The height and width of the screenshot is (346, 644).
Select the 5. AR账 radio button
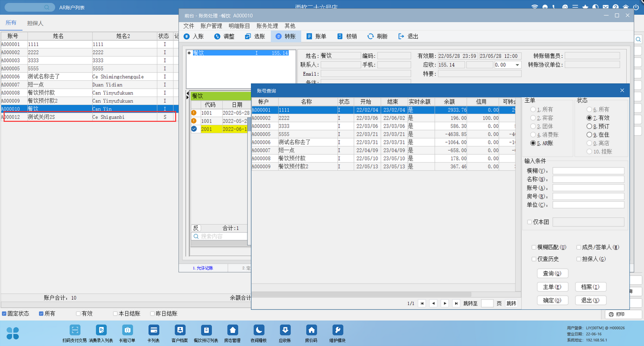point(533,143)
